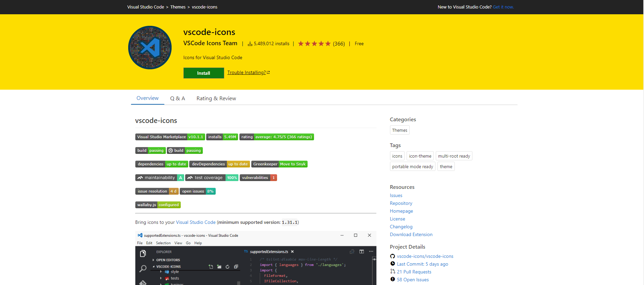Viewport: 644px width, 285px height.
Task: Expand OPEN EDITORS section in the preview
Action: (x=153, y=260)
